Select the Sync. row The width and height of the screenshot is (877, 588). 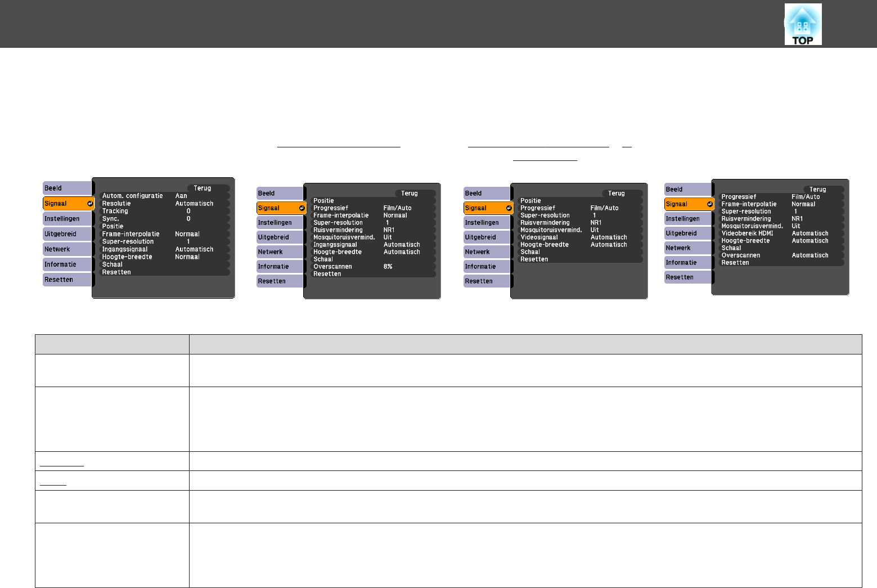[x=164, y=219]
